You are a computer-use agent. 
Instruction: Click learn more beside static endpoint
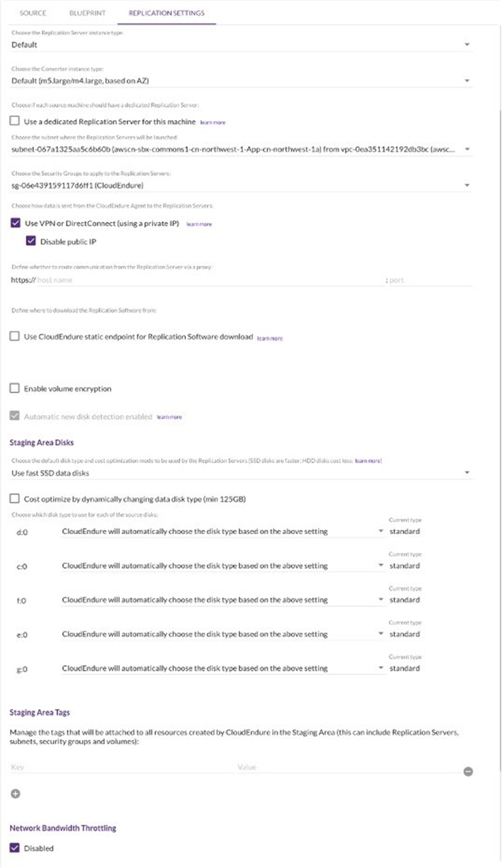pyautogui.click(x=270, y=338)
